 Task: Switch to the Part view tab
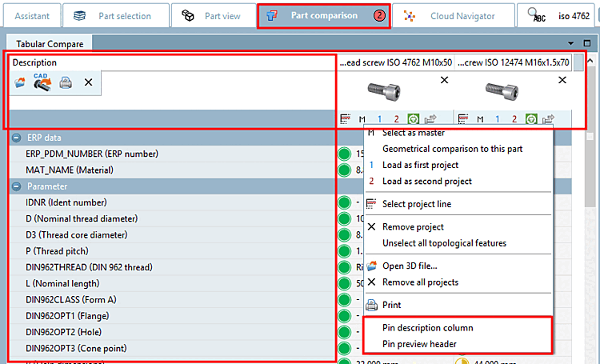(214, 16)
